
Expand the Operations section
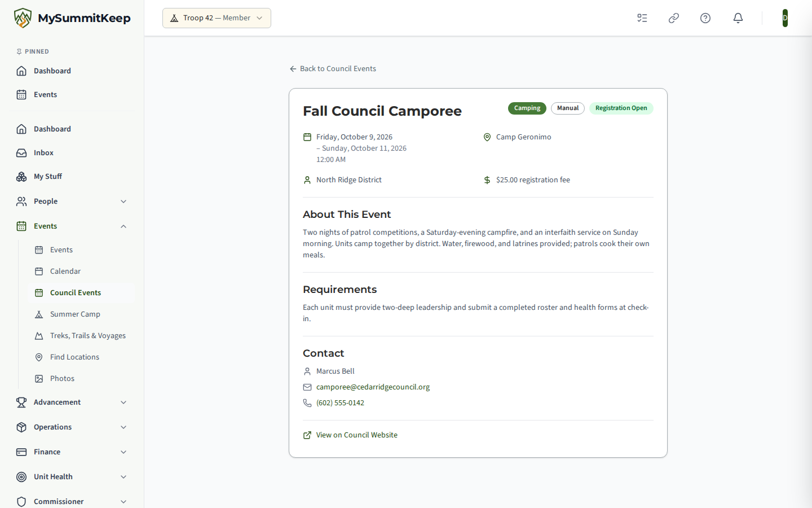[x=72, y=427]
